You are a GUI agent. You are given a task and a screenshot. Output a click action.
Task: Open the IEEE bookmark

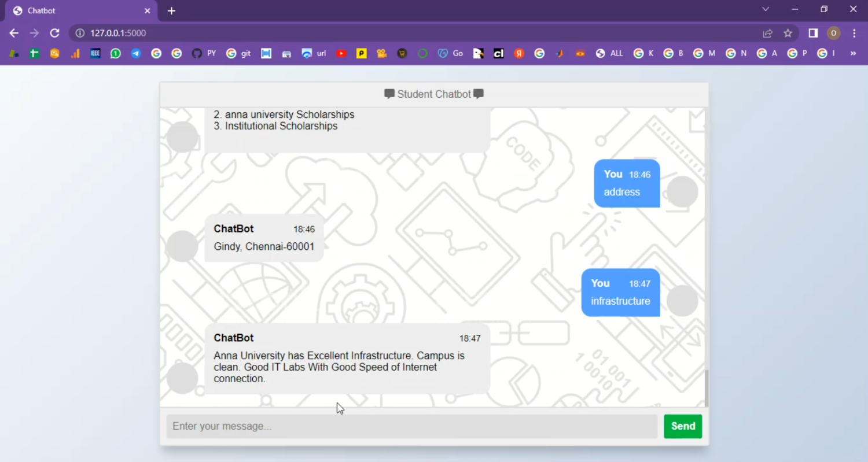95,53
